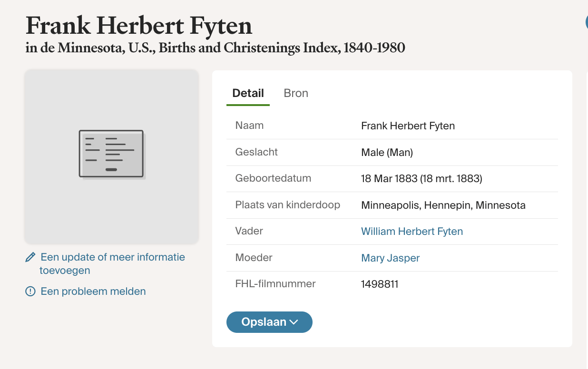Click the exclamation circle report icon
Screen dimensions: 588x369
tap(30, 291)
